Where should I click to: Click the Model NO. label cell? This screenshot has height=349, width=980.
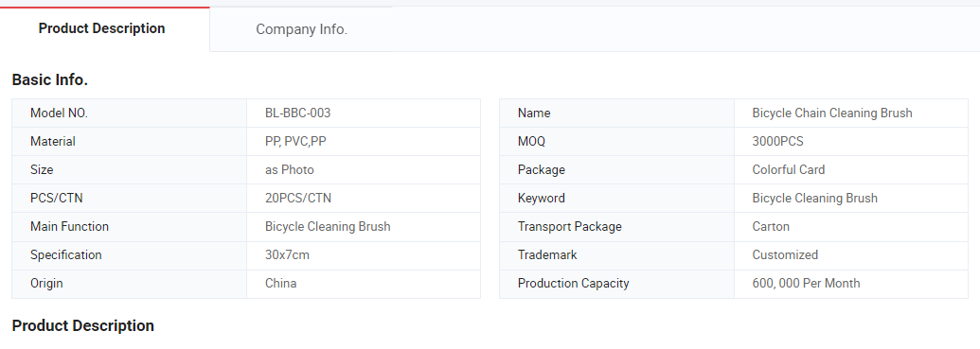coord(130,113)
